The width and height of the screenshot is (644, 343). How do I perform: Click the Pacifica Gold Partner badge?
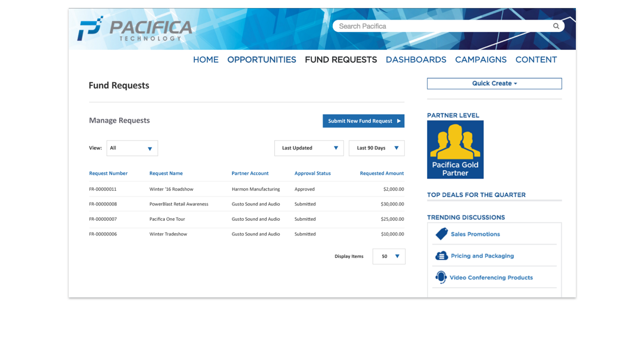pyautogui.click(x=455, y=150)
